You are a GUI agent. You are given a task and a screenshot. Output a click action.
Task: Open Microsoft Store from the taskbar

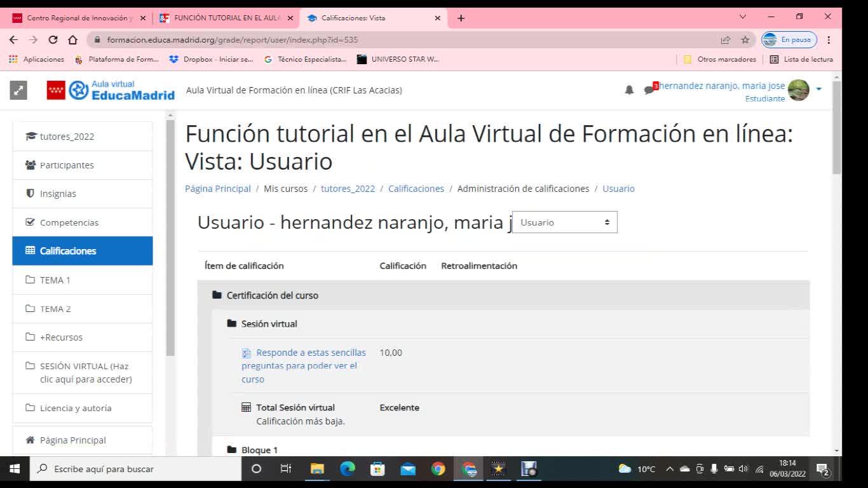pyautogui.click(x=378, y=469)
